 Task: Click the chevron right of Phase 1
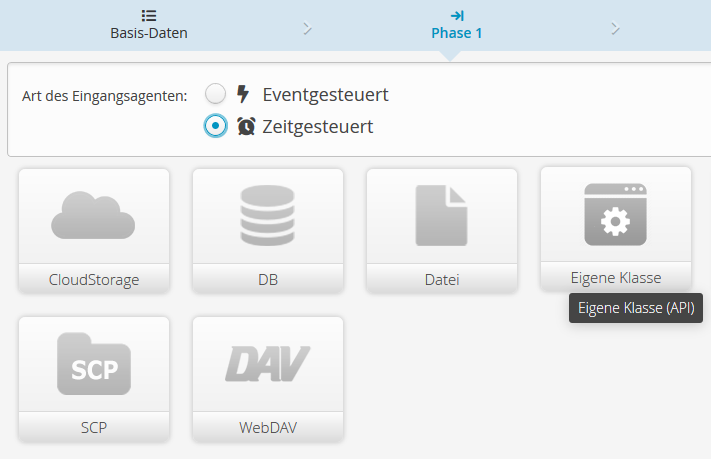click(x=616, y=27)
